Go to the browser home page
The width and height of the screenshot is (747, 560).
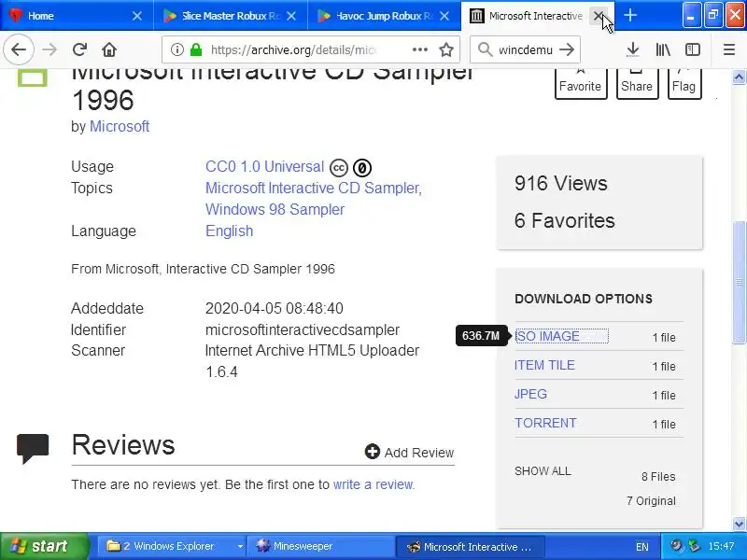pos(109,49)
